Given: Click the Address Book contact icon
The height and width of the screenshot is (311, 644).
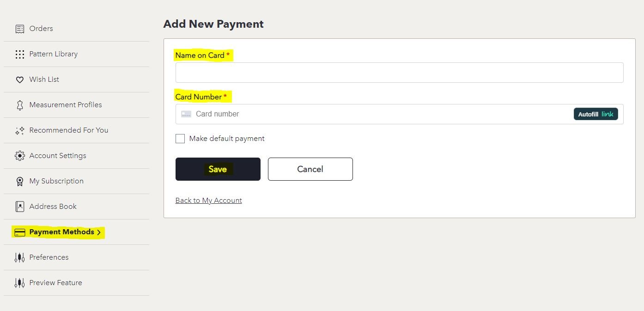Looking at the screenshot, I should (x=20, y=207).
